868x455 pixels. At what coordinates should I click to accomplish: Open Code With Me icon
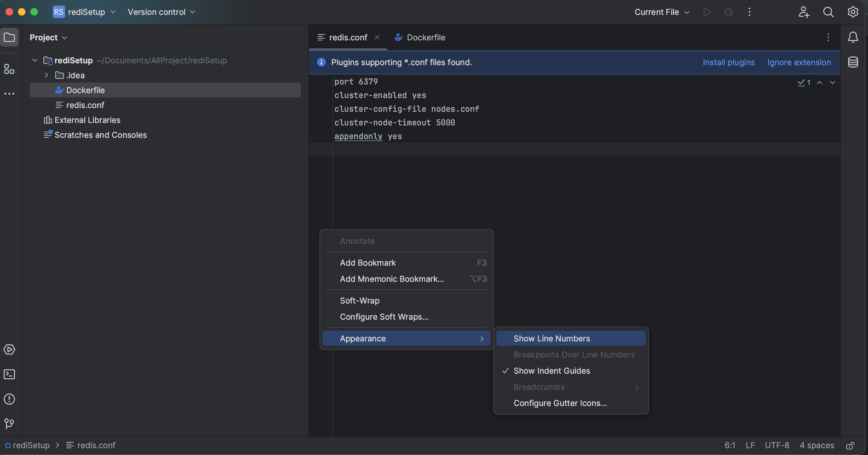click(804, 12)
